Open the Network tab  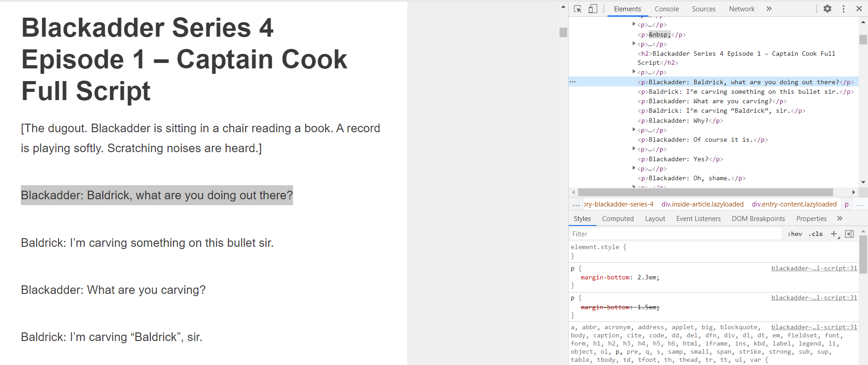click(x=742, y=9)
